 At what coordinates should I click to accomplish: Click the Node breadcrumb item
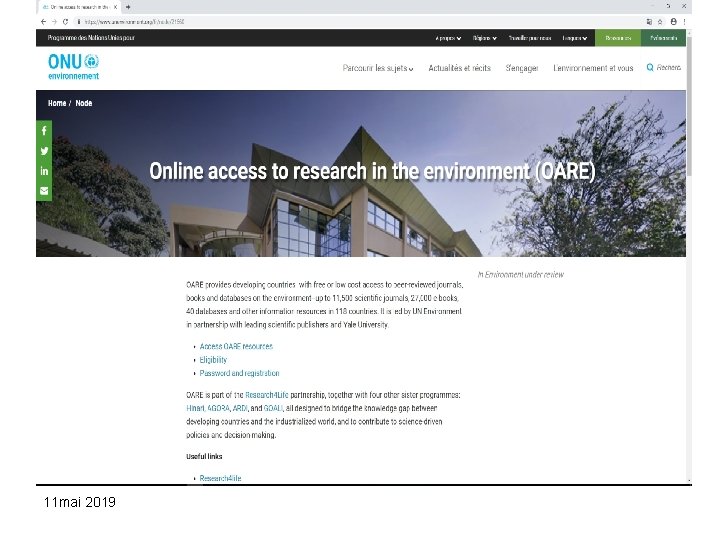[84, 103]
